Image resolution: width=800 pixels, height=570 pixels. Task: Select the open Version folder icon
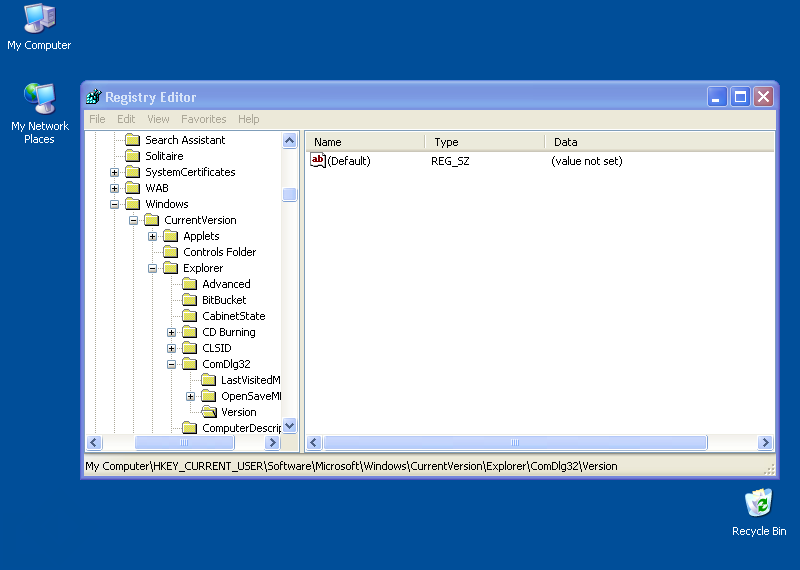coord(209,412)
